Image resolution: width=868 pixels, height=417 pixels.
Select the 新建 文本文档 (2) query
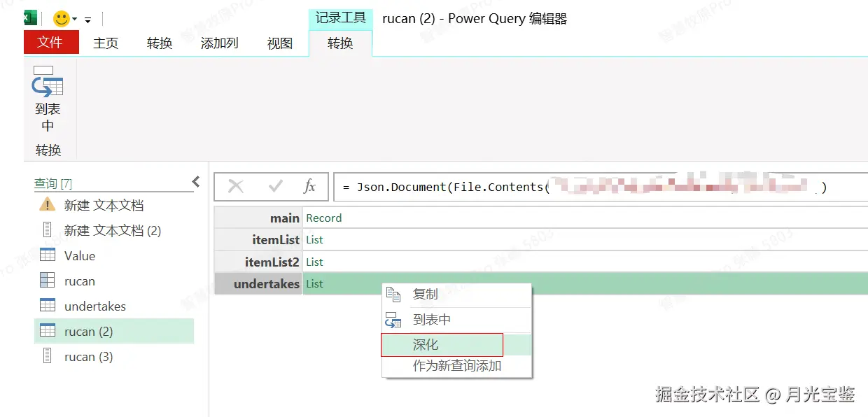click(x=114, y=230)
